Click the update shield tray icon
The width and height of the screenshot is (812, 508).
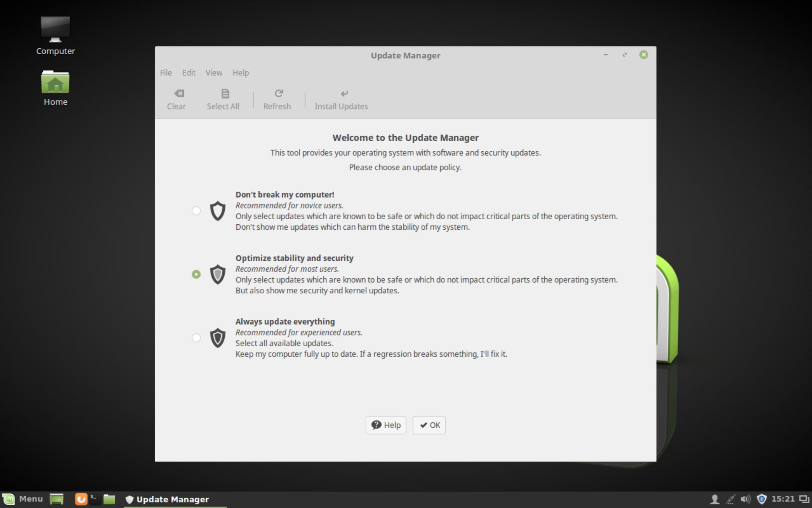[762, 499]
